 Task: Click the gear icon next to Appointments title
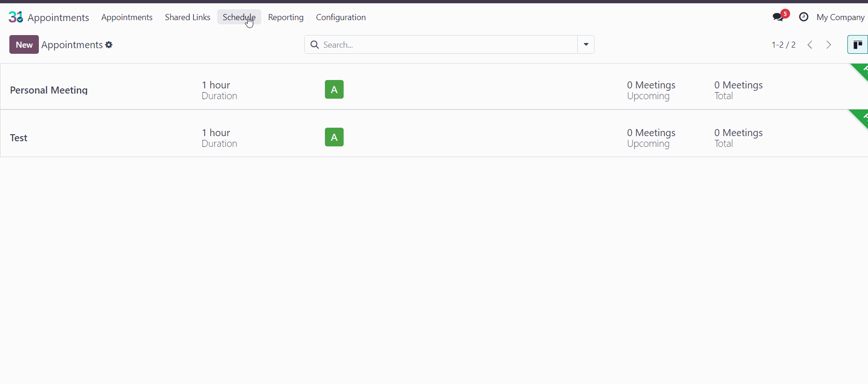[x=109, y=45]
